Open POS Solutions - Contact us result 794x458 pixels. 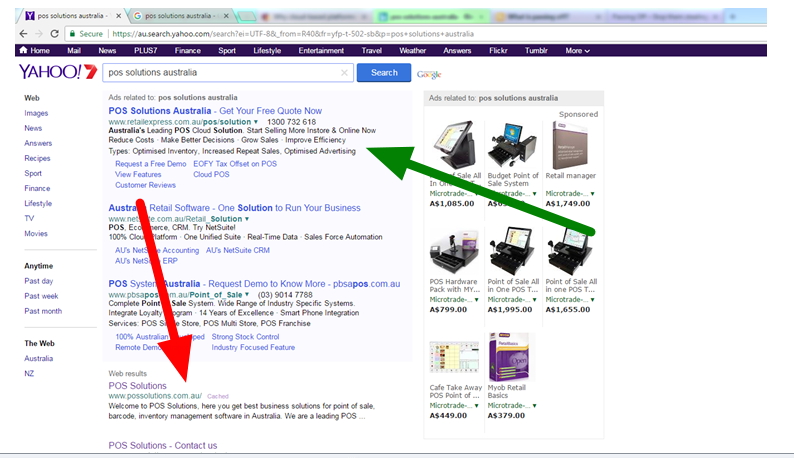pos(163,445)
